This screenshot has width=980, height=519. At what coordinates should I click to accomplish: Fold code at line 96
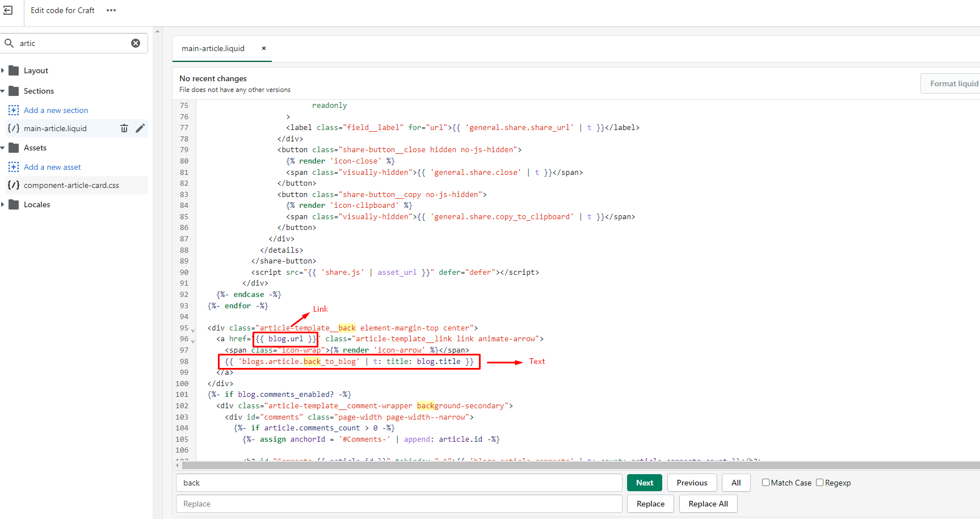point(193,341)
